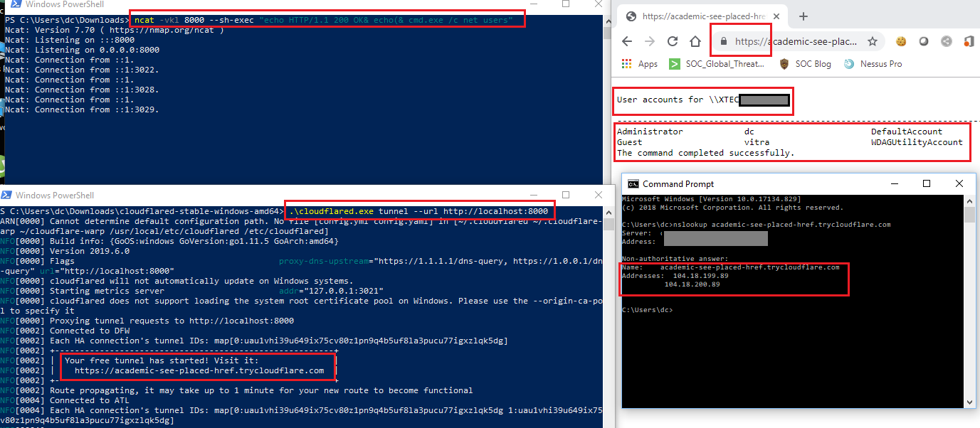Open the Nessus Pro bookmark
The height and width of the screenshot is (428, 980).
point(873,64)
